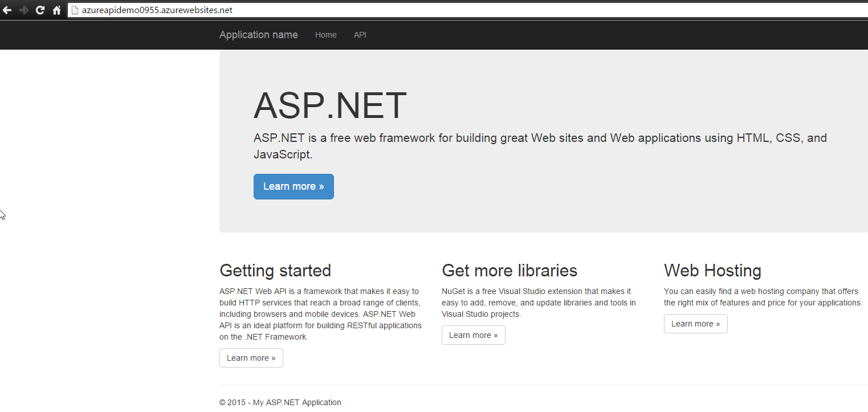Viewport: 868px width, 412px height.
Task: Click Learn more under Get more libraries
Action: [x=474, y=335]
